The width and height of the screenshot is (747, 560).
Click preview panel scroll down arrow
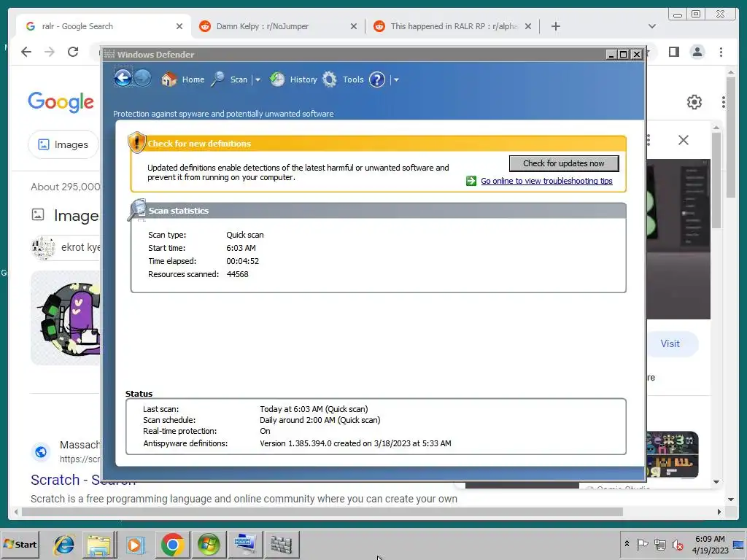[716, 482]
